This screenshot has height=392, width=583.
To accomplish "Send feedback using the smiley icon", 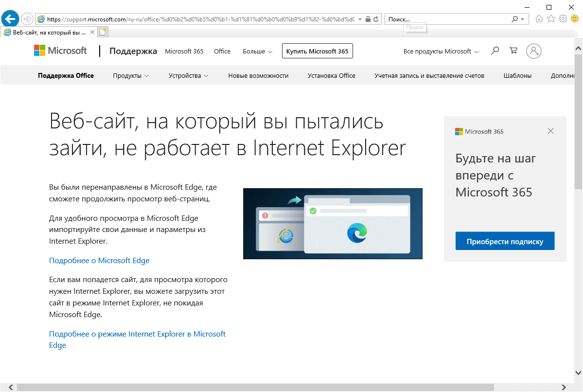I will 575,18.
